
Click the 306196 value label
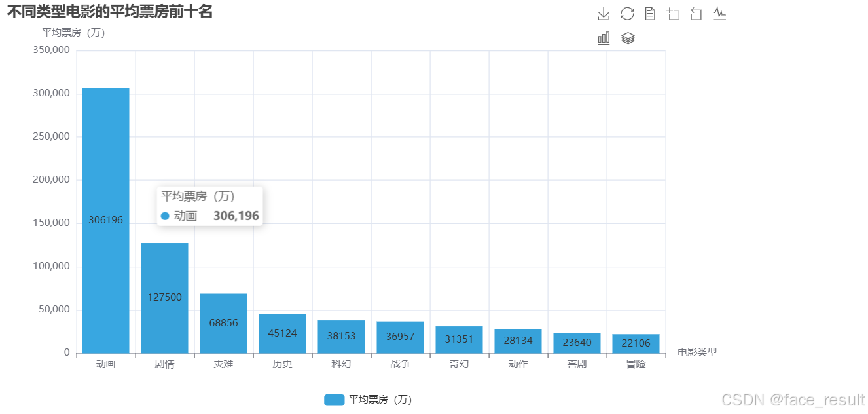coord(105,220)
